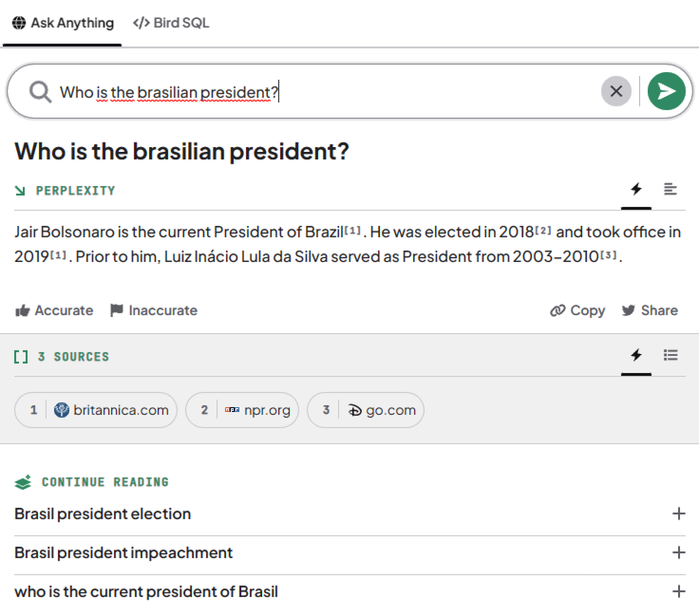Open the go.com source
This screenshot has width=699, height=616.
pos(366,410)
